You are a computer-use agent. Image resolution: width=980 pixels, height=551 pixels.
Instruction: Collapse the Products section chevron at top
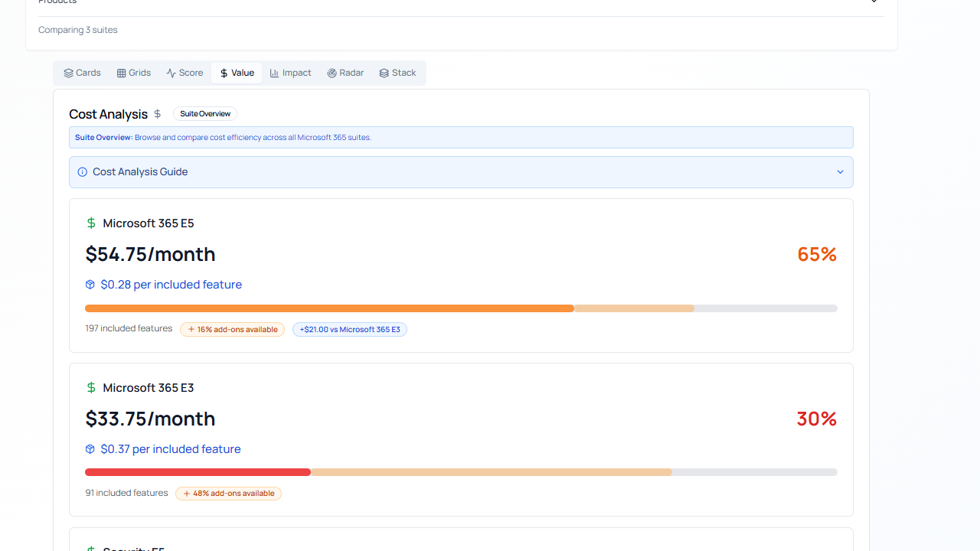click(874, 2)
